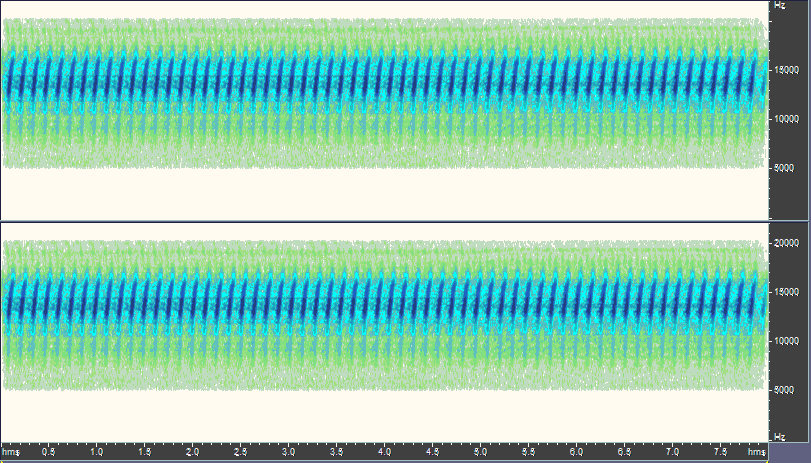
Task: Click 10000 on the lower channel frequency scale
Action: click(x=786, y=341)
